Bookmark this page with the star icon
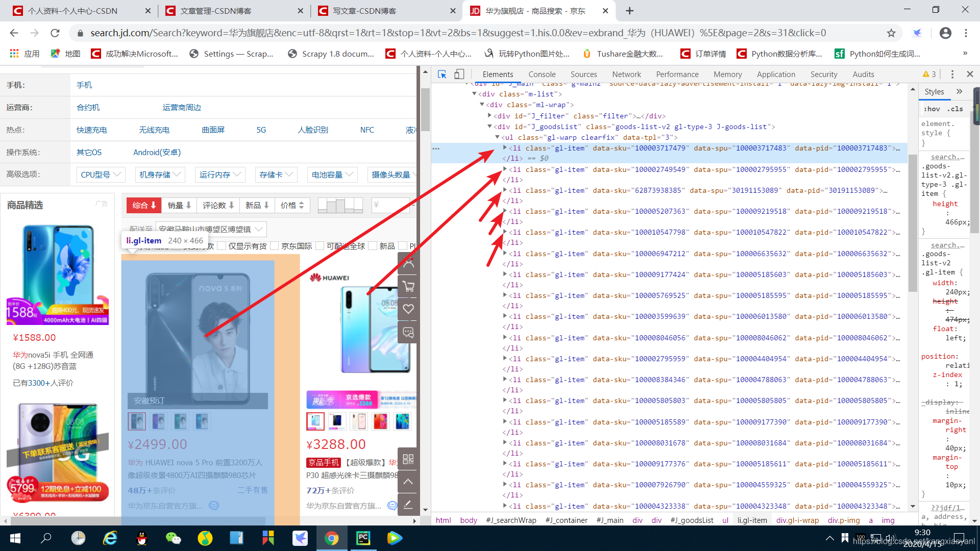 tap(891, 33)
